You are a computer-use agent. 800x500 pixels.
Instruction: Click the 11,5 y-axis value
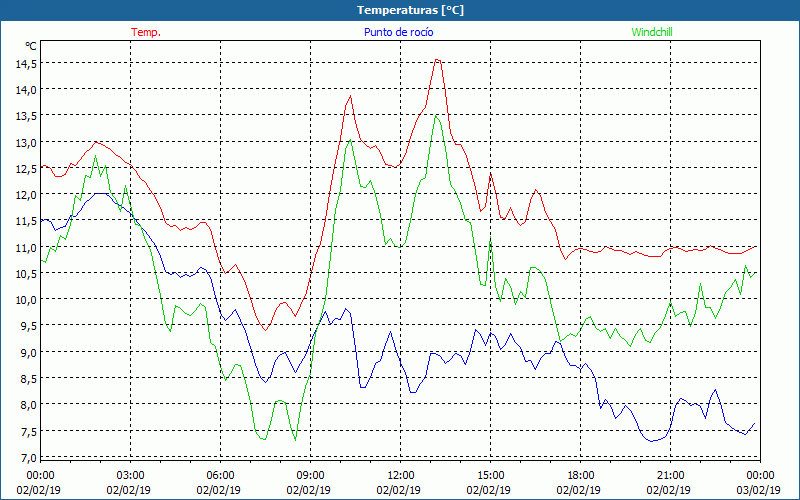[27, 221]
